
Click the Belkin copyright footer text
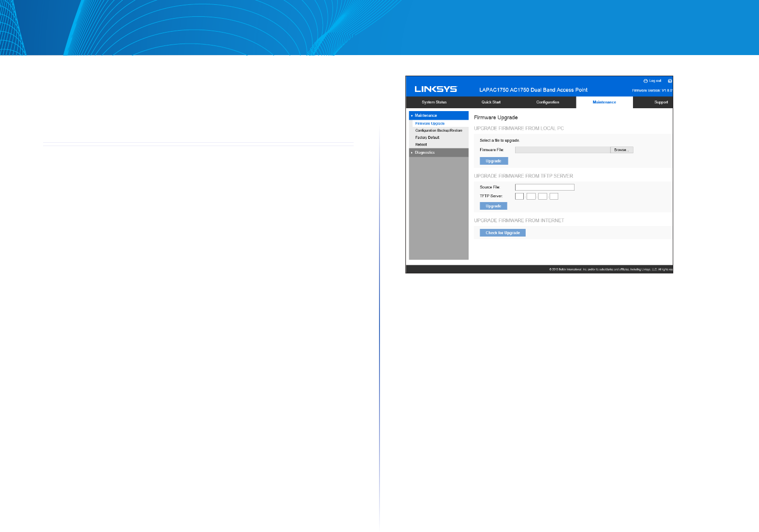[x=611, y=270]
